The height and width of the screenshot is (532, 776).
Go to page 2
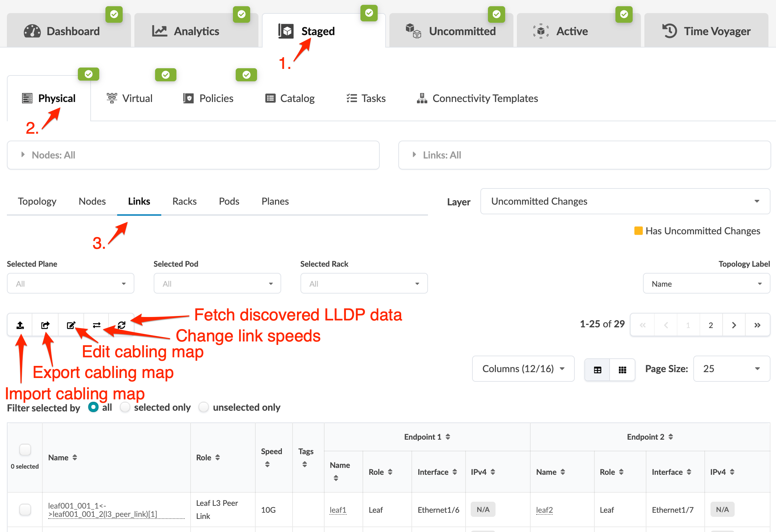[x=711, y=325]
